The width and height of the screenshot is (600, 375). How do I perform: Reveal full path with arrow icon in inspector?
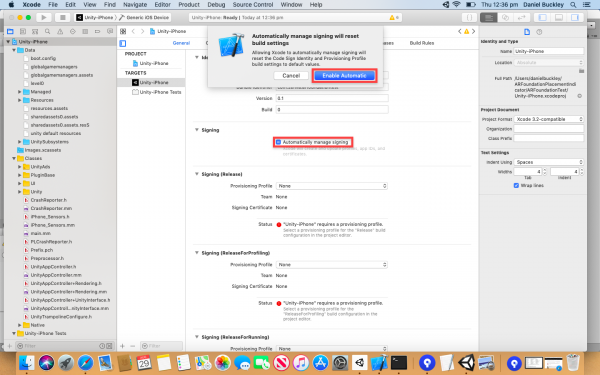pyautogui.click(x=580, y=96)
